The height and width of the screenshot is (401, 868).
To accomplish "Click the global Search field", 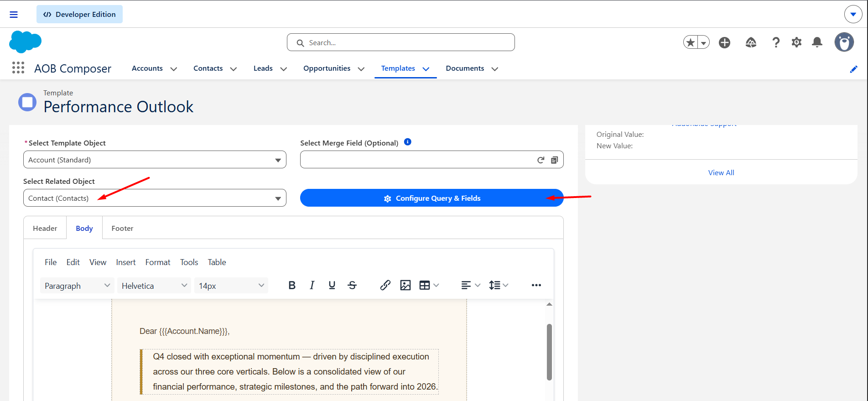I will pos(401,42).
